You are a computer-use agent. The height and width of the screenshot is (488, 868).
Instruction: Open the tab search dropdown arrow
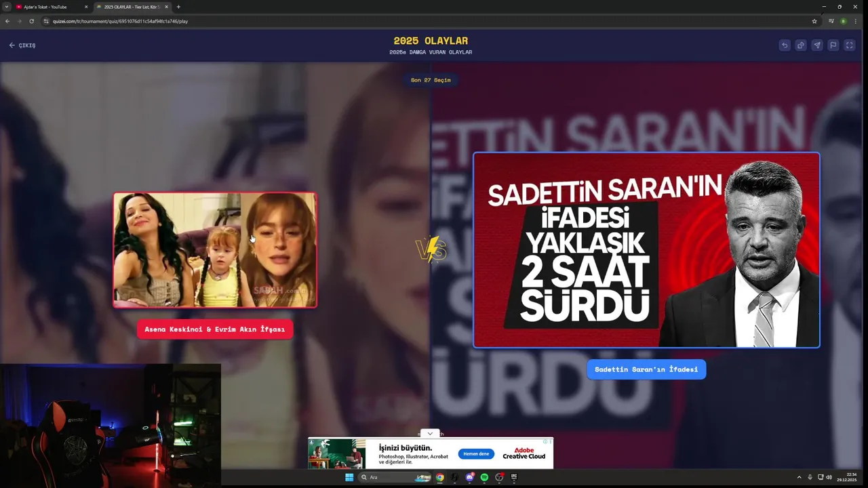coord(6,7)
